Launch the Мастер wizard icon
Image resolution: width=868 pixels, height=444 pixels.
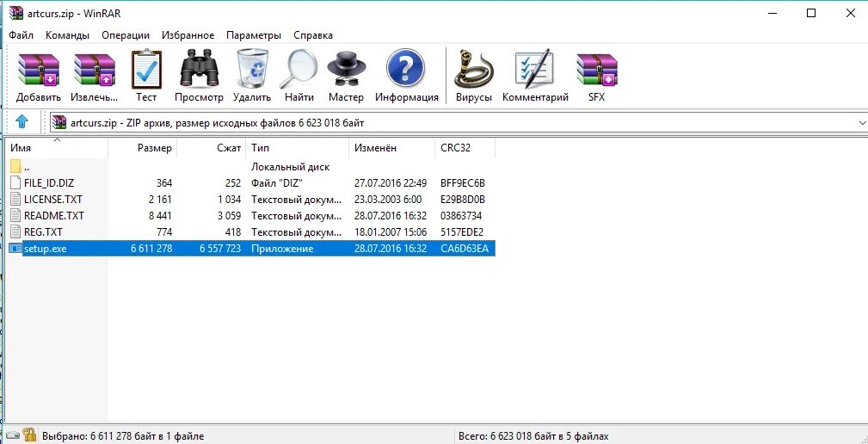coord(346,69)
